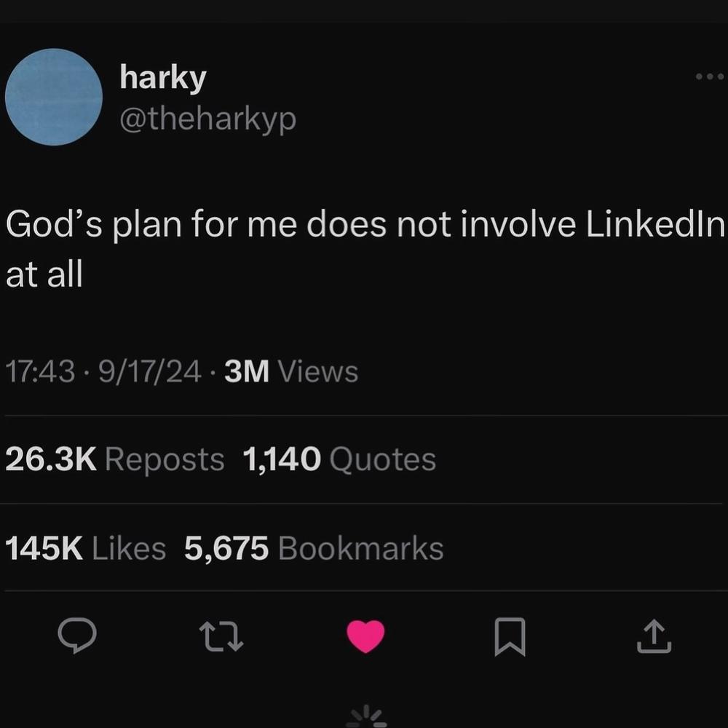
Task: Reply to harky's post
Action: (x=76, y=636)
